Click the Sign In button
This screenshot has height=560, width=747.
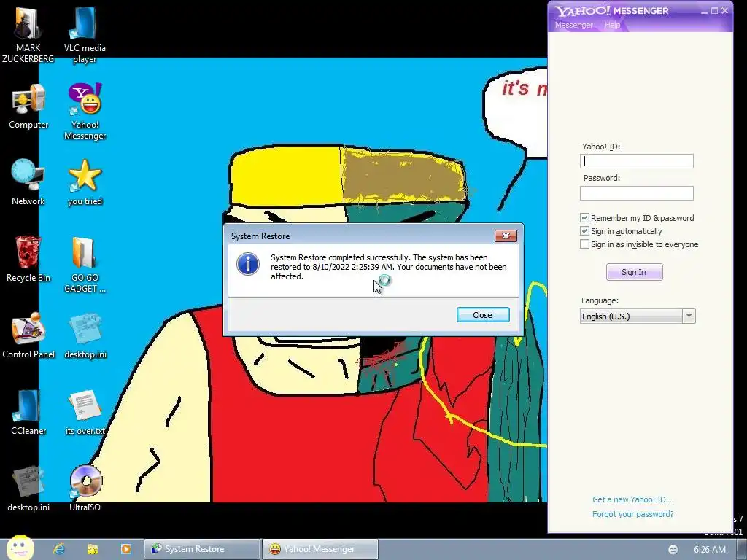pos(634,272)
